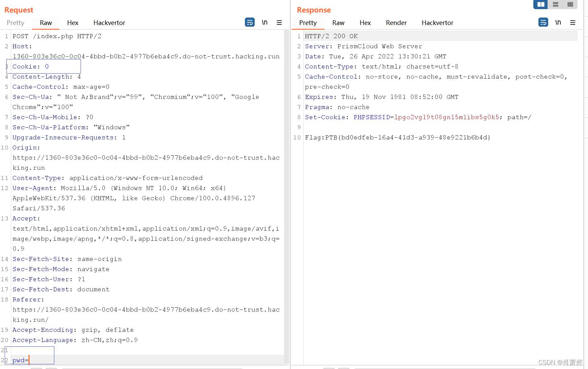Click the Sec-Ch-Ua-Platform "Windows" line
Viewport: 588px width, 369px height.
[x=71, y=127]
